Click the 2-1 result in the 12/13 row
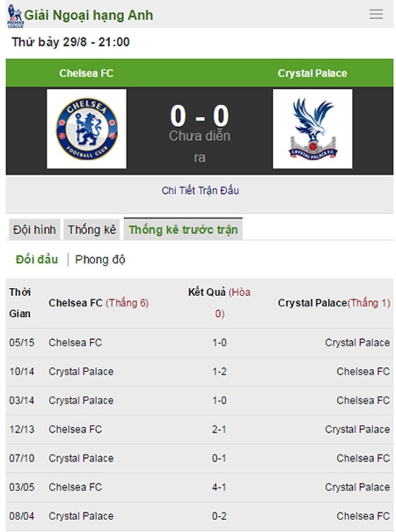 [219, 429]
